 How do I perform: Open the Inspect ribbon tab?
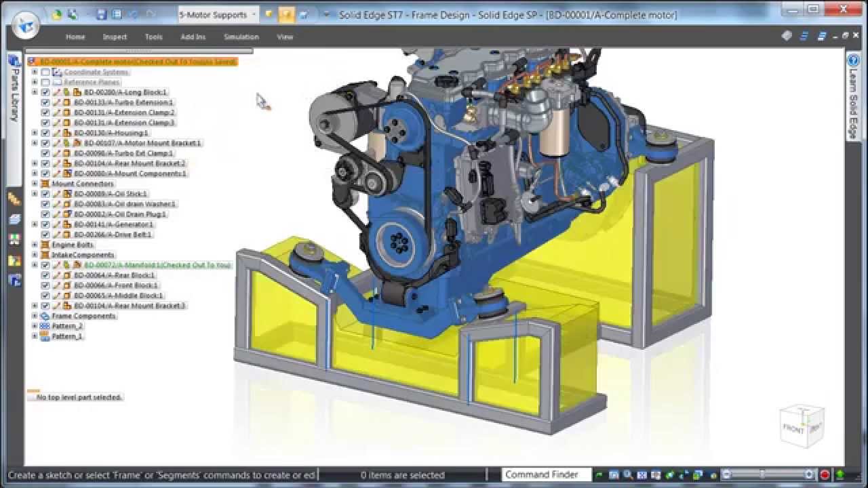[x=115, y=37]
